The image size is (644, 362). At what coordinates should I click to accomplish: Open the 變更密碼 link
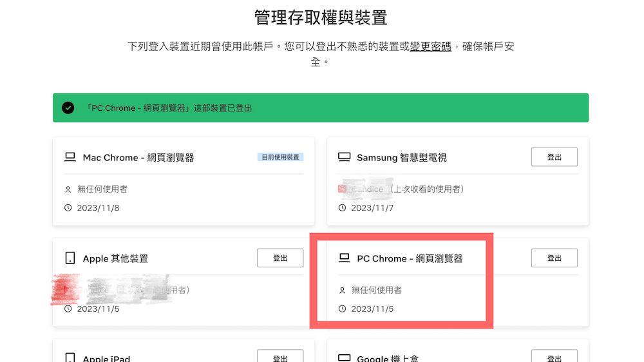tap(431, 47)
